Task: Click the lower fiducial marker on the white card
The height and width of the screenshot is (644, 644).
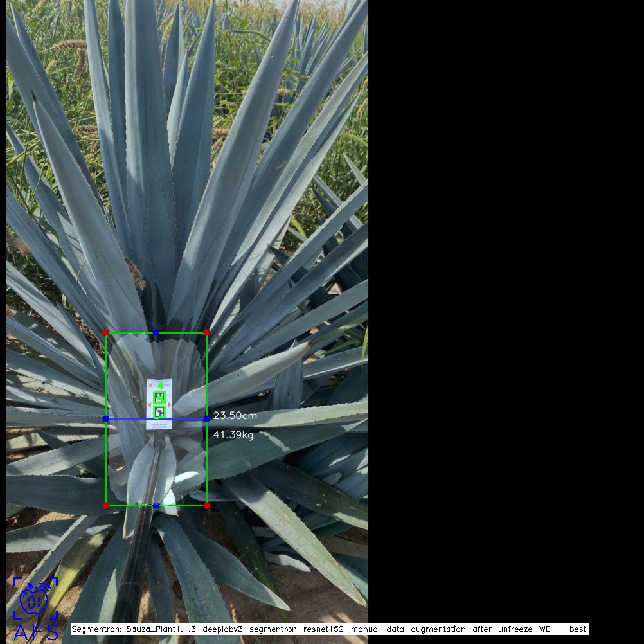Action: pos(159,412)
